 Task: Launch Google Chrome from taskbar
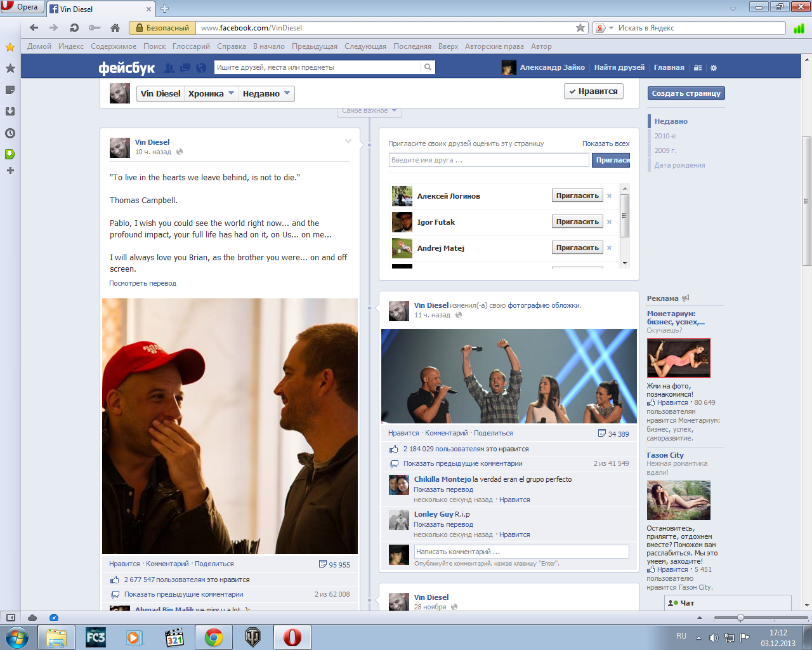coord(214,637)
